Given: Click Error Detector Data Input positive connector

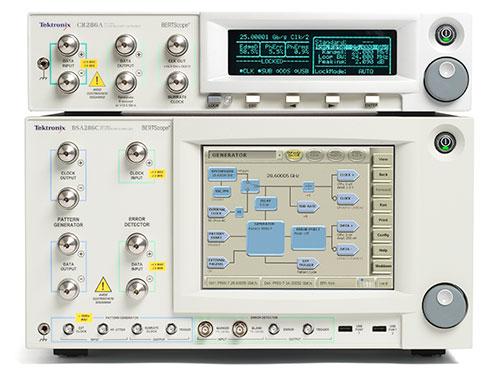Looking at the screenshot, I should (137, 244).
